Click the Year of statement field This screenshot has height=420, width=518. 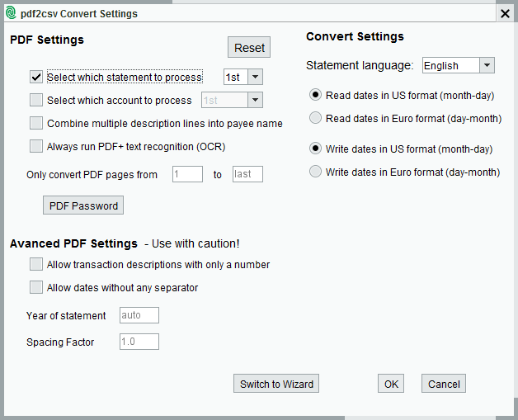[x=139, y=315]
